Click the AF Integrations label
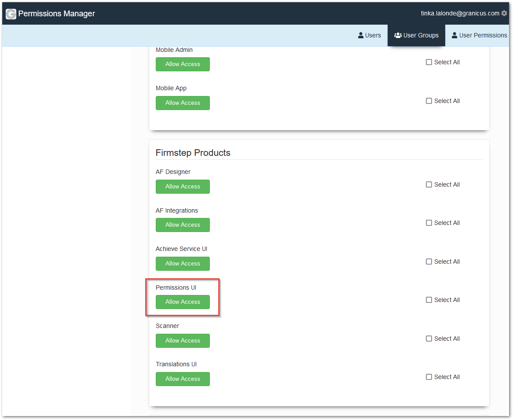This screenshot has height=420, width=513. point(177,210)
